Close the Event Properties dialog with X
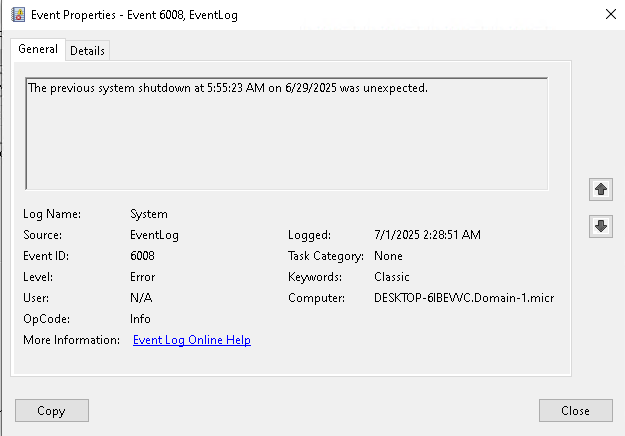 tap(611, 14)
